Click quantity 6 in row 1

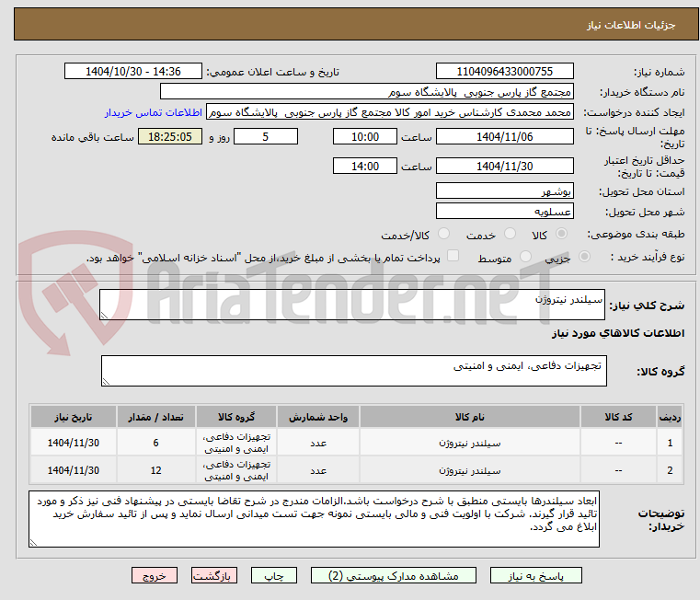(x=155, y=443)
